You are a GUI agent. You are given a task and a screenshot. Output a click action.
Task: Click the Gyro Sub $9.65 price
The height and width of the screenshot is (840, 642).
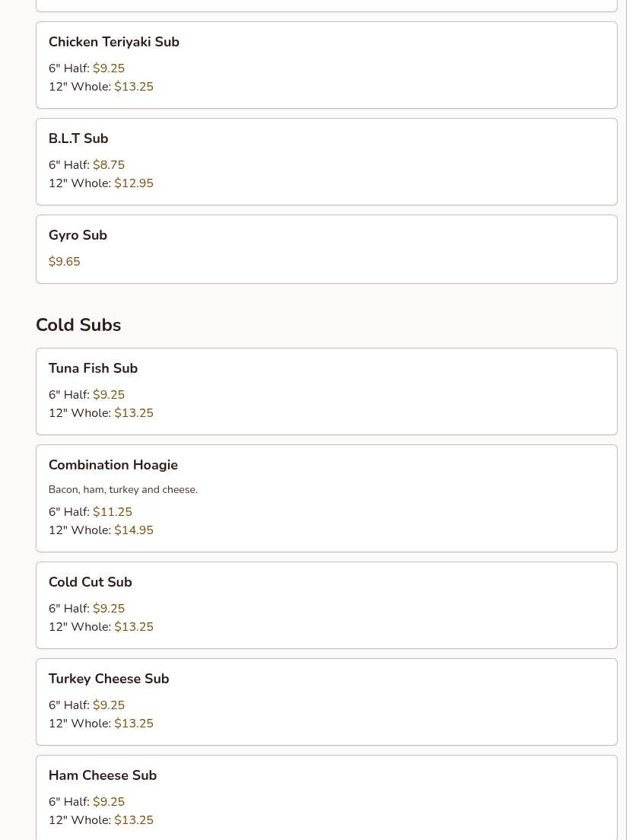pos(64,262)
